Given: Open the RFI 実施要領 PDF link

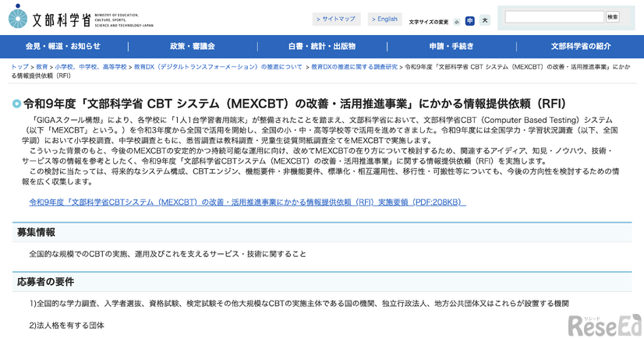Looking at the screenshot, I should click(248, 202).
